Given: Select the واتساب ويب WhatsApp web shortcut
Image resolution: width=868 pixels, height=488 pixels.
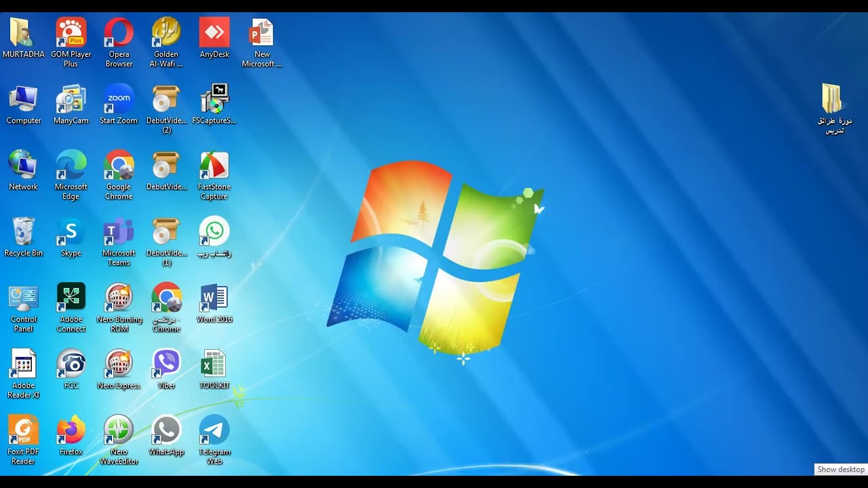Looking at the screenshot, I should 214,232.
